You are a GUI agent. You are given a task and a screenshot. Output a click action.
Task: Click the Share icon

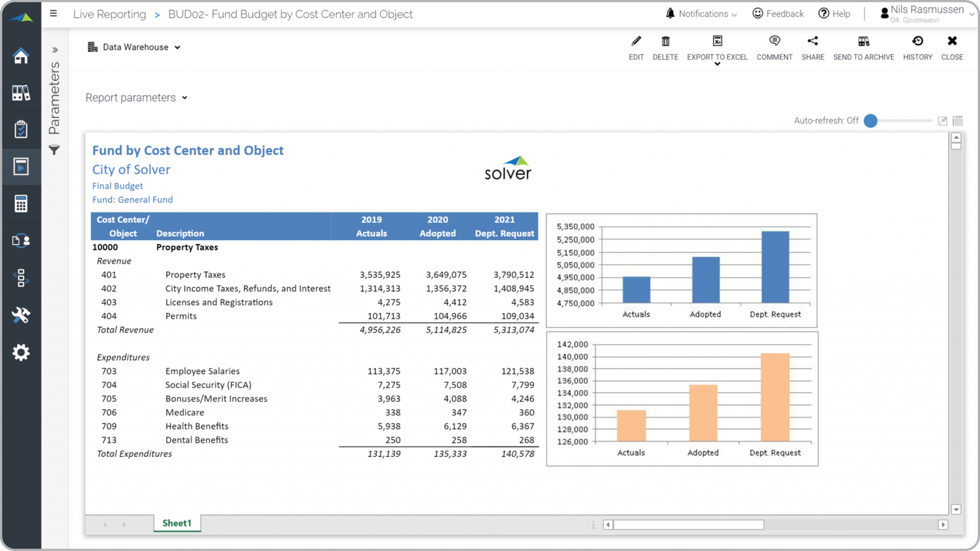(812, 41)
